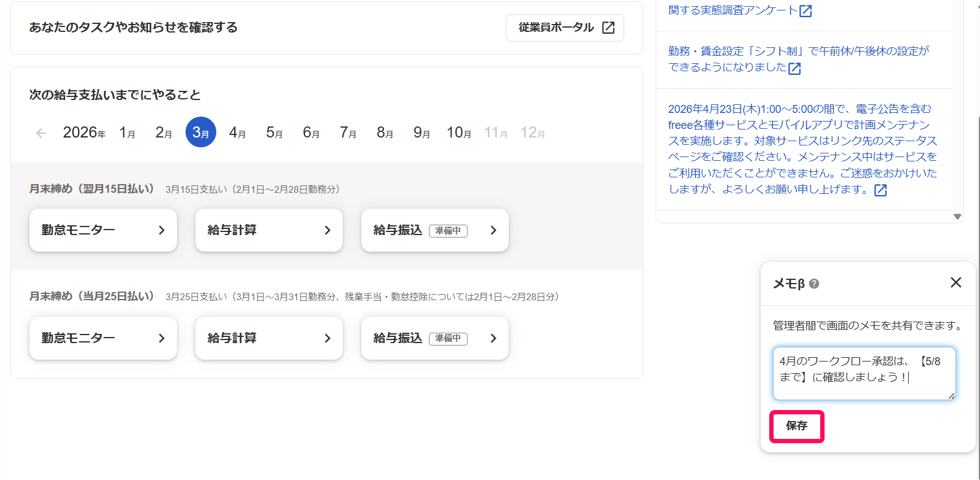Select the 1月 month tab
The width and height of the screenshot is (980, 480).
[127, 133]
